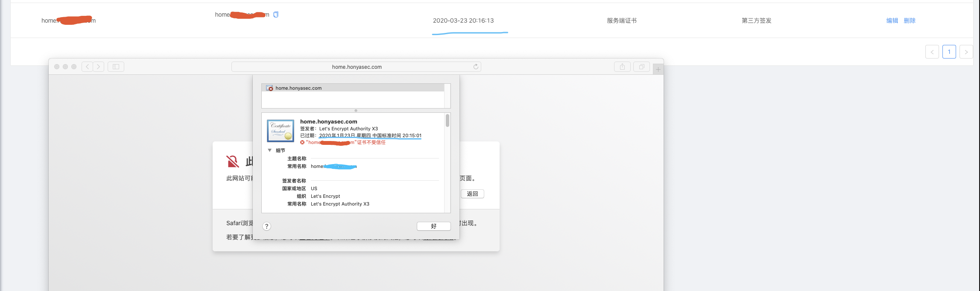
Task: Click the 第三方签发 cell
Action: tap(757, 21)
